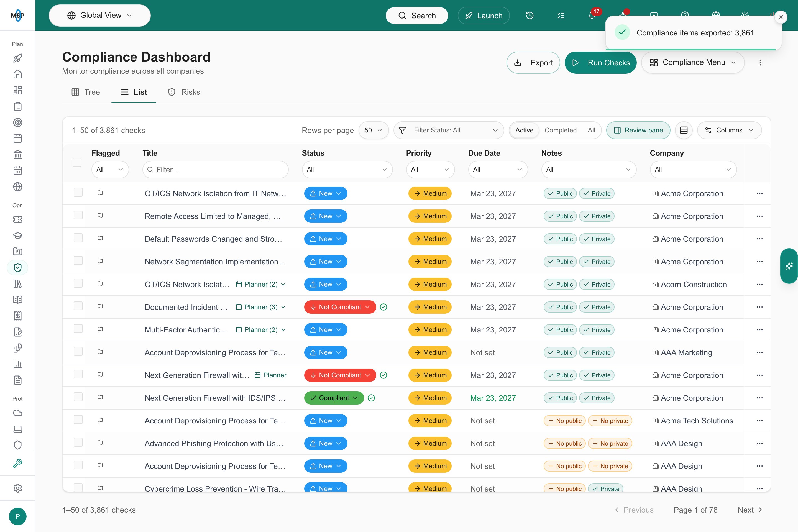Viewport: 798px width, 532px height.
Task: Open the ticket icon under Ops
Action: (x=18, y=219)
